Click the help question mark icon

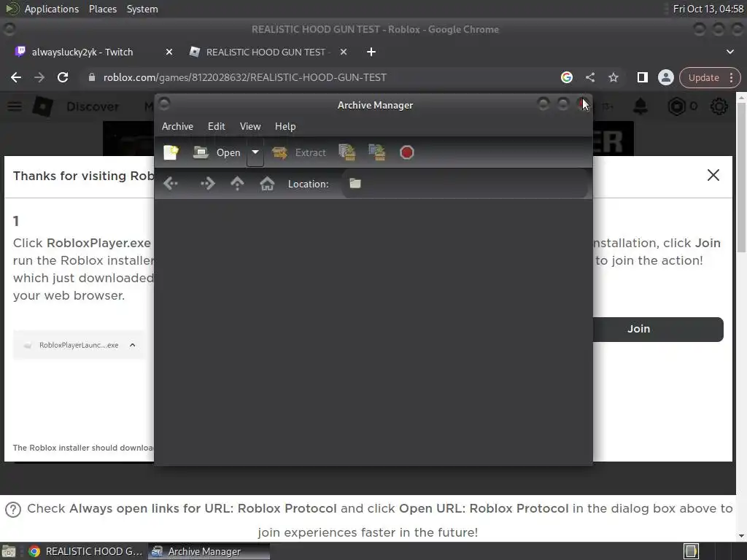[13, 510]
